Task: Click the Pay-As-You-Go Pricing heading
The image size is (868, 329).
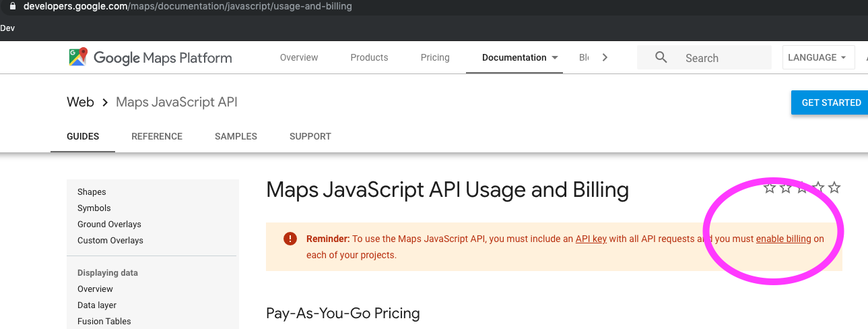Action: pyautogui.click(x=343, y=313)
